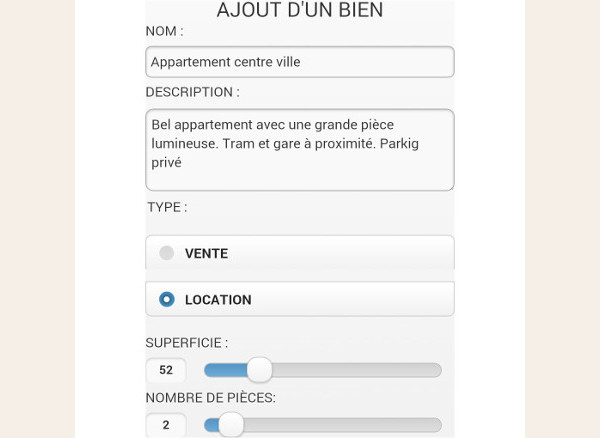Viewport: 600px width, 438px height.
Task: Click the "AJOUT D'UN BIEN" heading
Action: click(x=300, y=10)
